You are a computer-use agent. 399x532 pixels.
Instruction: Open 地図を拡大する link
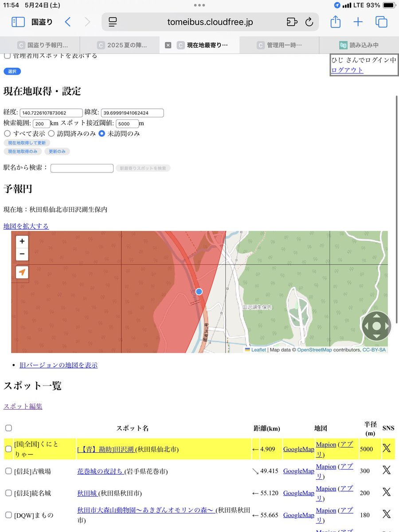(26, 226)
